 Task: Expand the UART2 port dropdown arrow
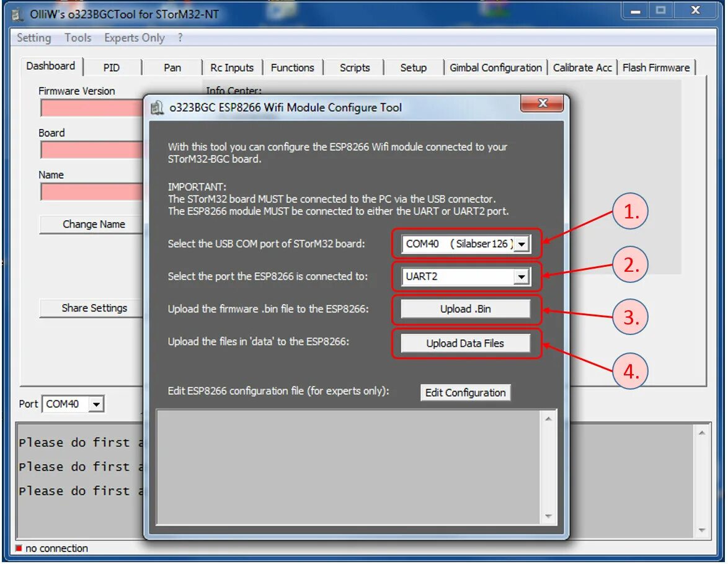(x=522, y=277)
